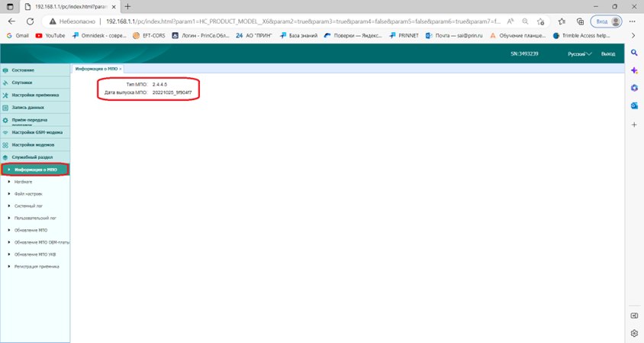Select the Hardware tree item
The width and height of the screenshot is (644, 343).
point(23,182)
